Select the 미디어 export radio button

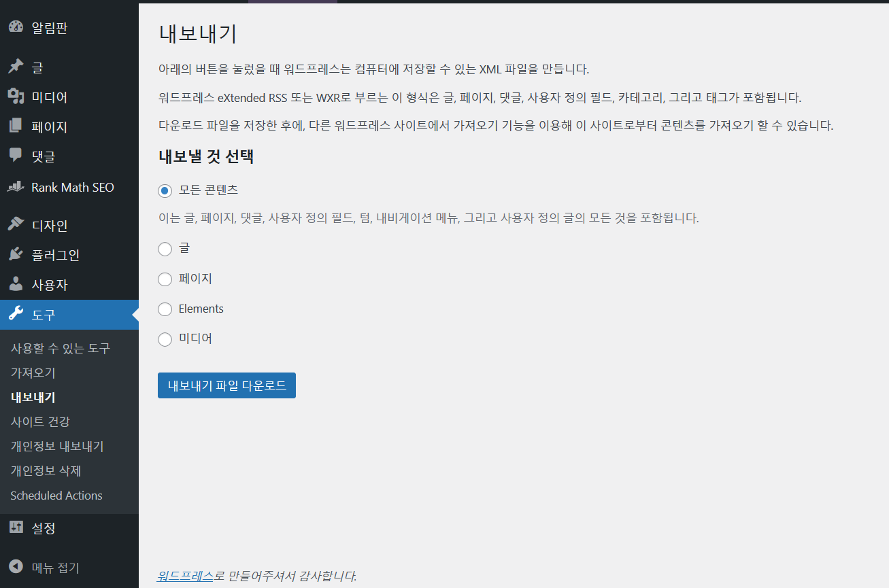pyautogui.click(x=165, y=339)
